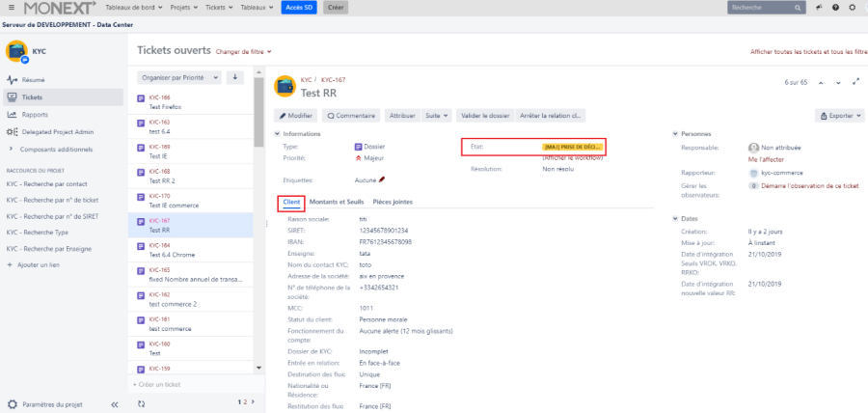Viewport: 868px width, 413px height.
Task: Expand ticket view to full screen
Action: point(855,83)
